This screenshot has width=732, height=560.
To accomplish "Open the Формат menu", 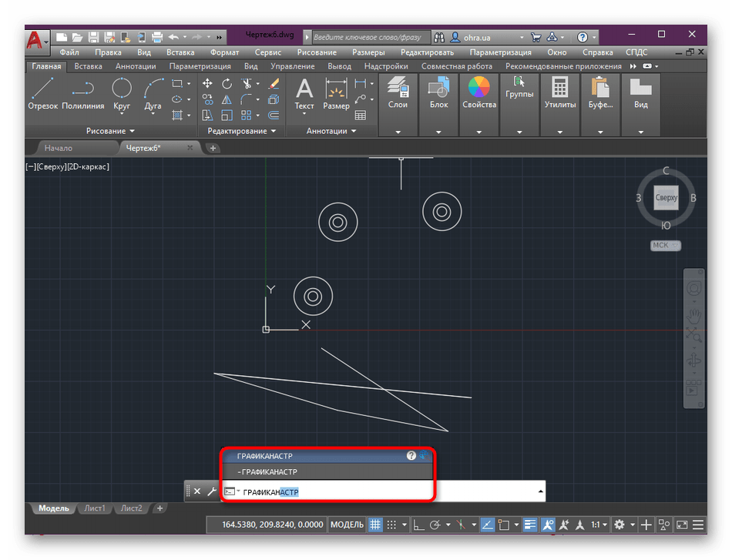I will (224, 52).
